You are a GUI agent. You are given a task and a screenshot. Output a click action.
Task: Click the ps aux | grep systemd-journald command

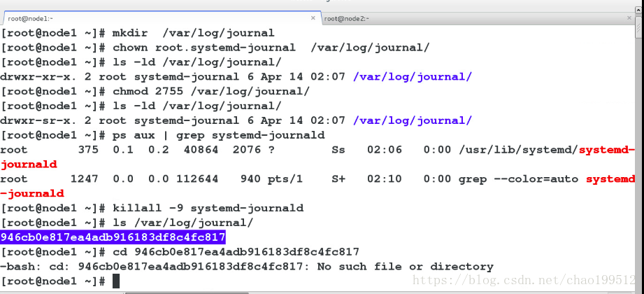pos(219,135)
